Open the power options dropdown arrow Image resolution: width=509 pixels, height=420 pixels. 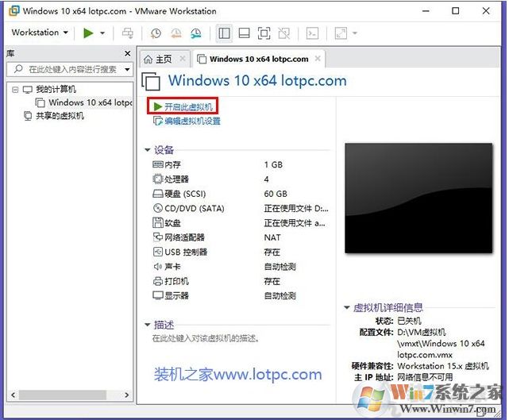pos(102,33)
